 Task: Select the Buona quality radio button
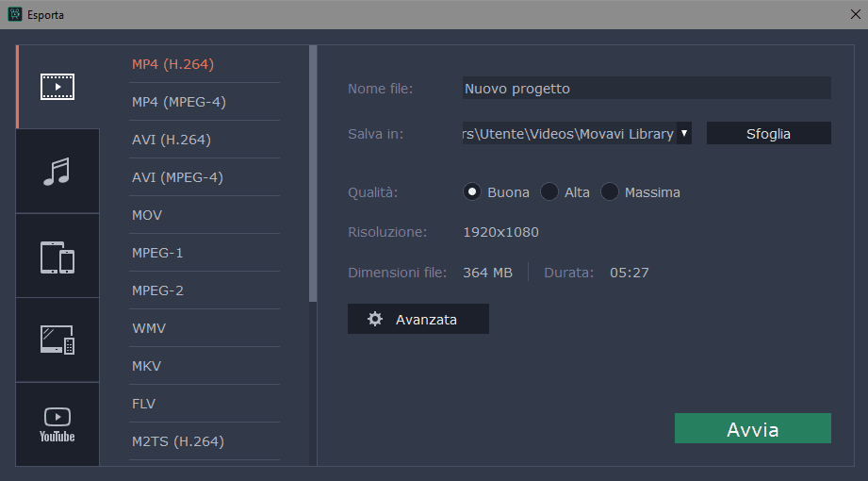click(472, 192)
